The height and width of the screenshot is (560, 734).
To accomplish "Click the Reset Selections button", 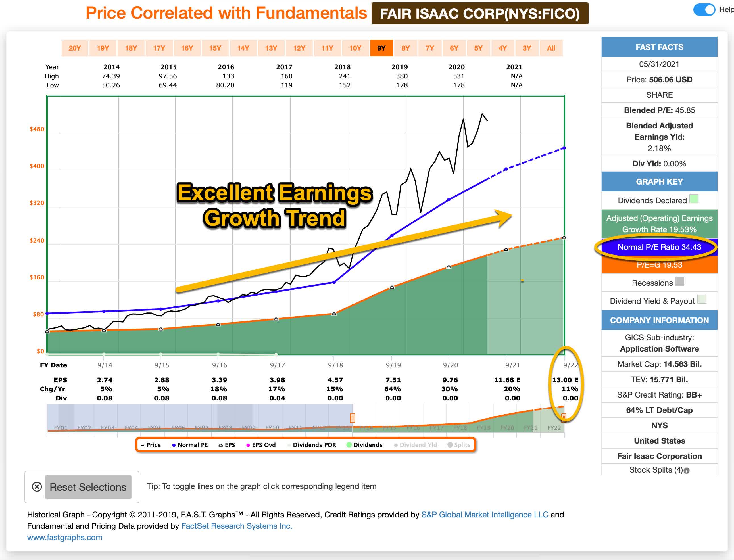I will pos(88,487).
